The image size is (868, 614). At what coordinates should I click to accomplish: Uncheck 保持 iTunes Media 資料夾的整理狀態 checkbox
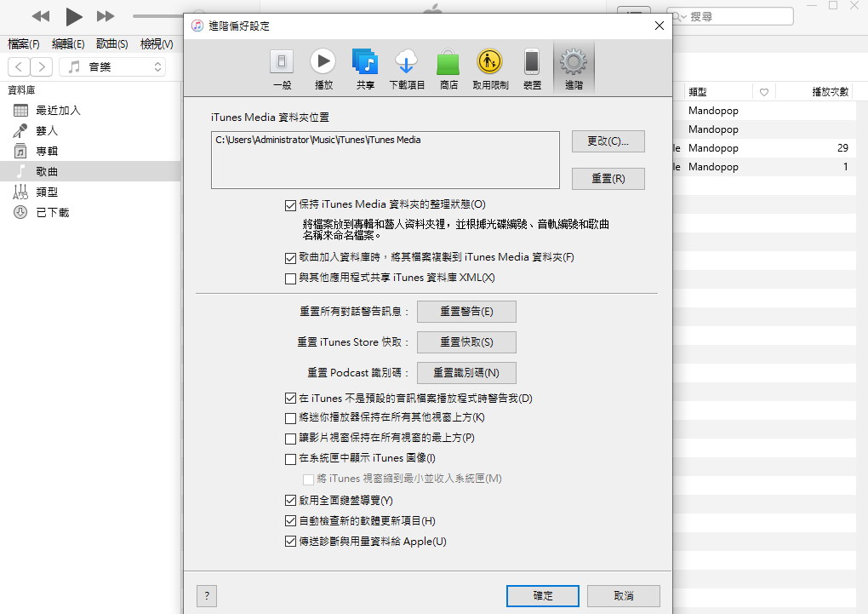click(x=291, y=204)
